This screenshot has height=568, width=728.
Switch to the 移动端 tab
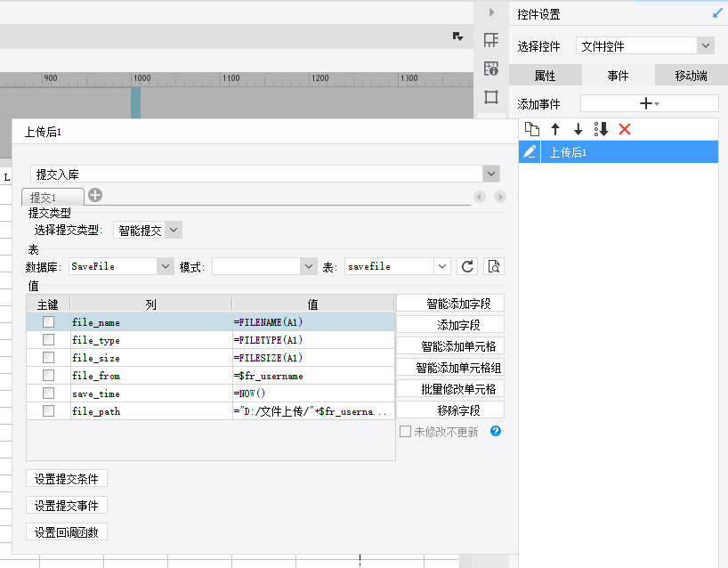(691, 76)
